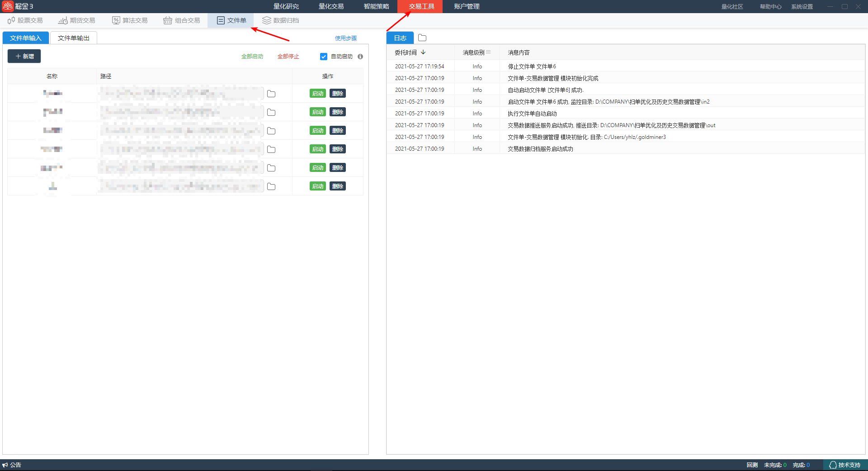Open 帮助中心 help center

(771, 7)
